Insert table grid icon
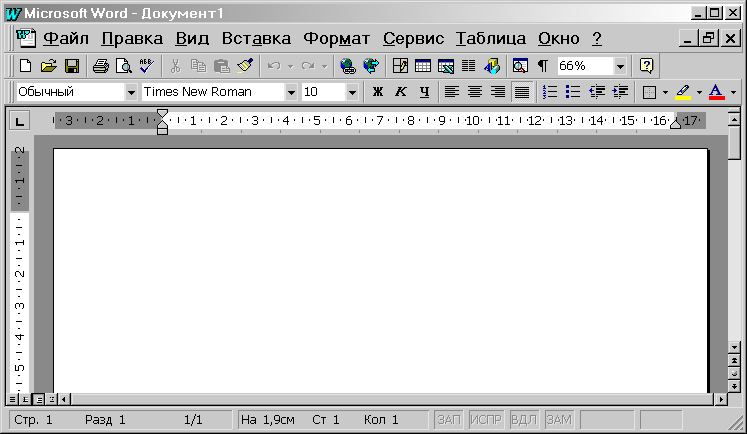Image resolution: width=747 pixels, height=434 pixels. [423, 66]
